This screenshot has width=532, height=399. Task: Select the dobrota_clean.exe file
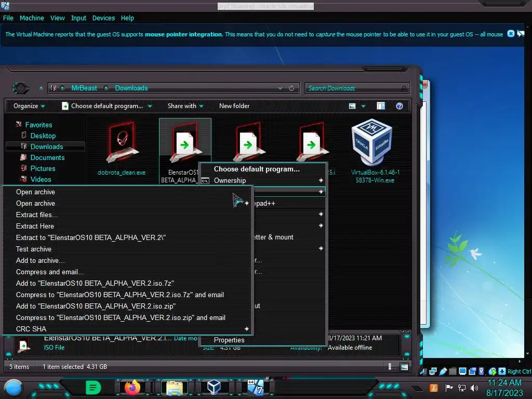[122, 148]
